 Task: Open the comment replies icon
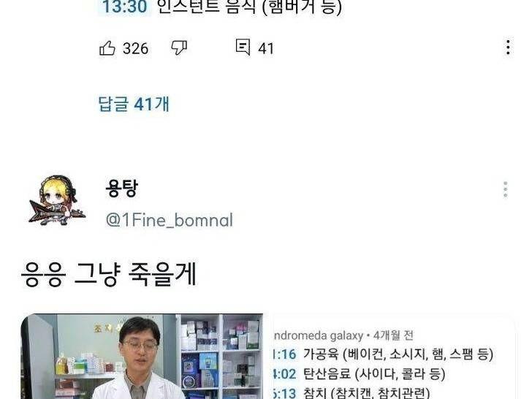point(243,47)
